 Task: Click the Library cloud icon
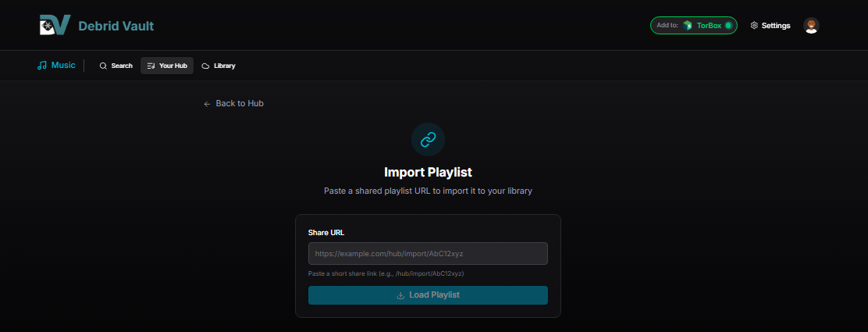coord(205,66)
